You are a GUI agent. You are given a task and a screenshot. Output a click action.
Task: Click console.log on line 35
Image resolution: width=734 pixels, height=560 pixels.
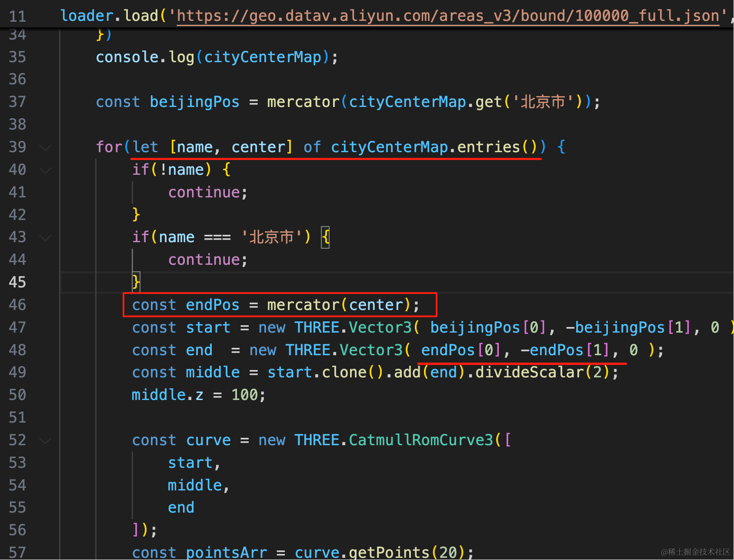[145, 57]
